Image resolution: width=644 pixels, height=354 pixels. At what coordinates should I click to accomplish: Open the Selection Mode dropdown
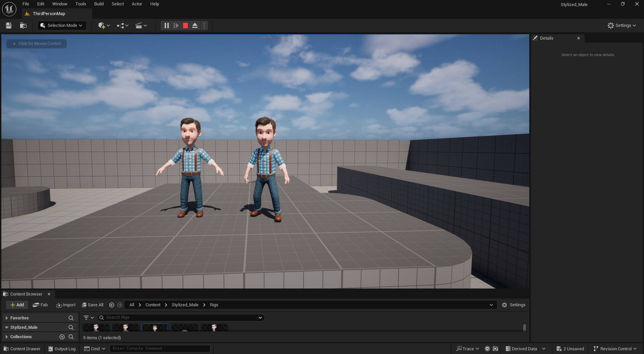coord(62,26)
